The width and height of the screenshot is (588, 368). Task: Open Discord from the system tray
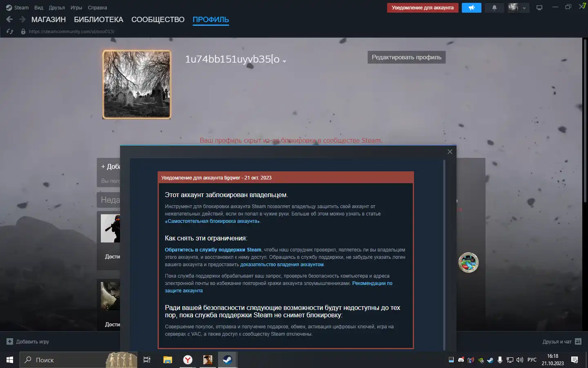click(x=461, y=360)
